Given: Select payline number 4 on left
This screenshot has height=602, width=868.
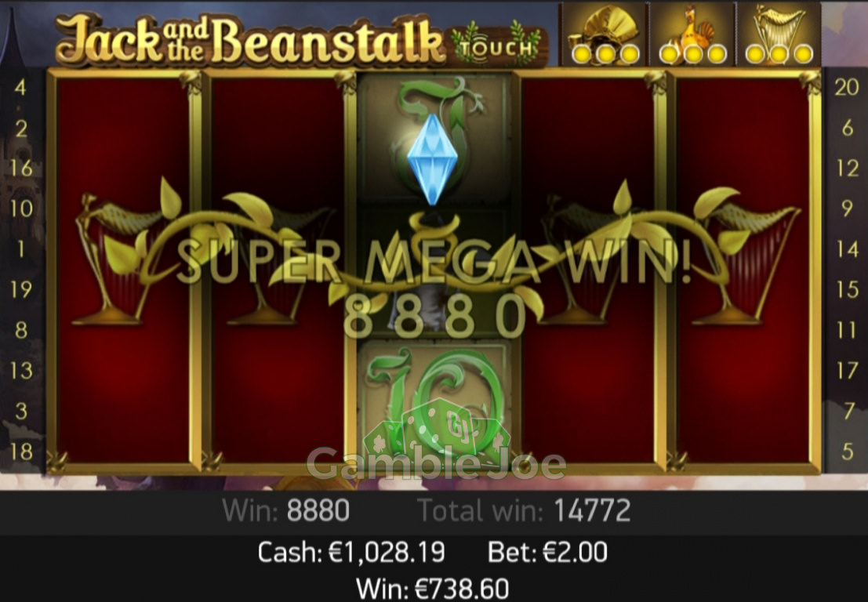Looking at the screenshot, I should [x=20, y=88].
